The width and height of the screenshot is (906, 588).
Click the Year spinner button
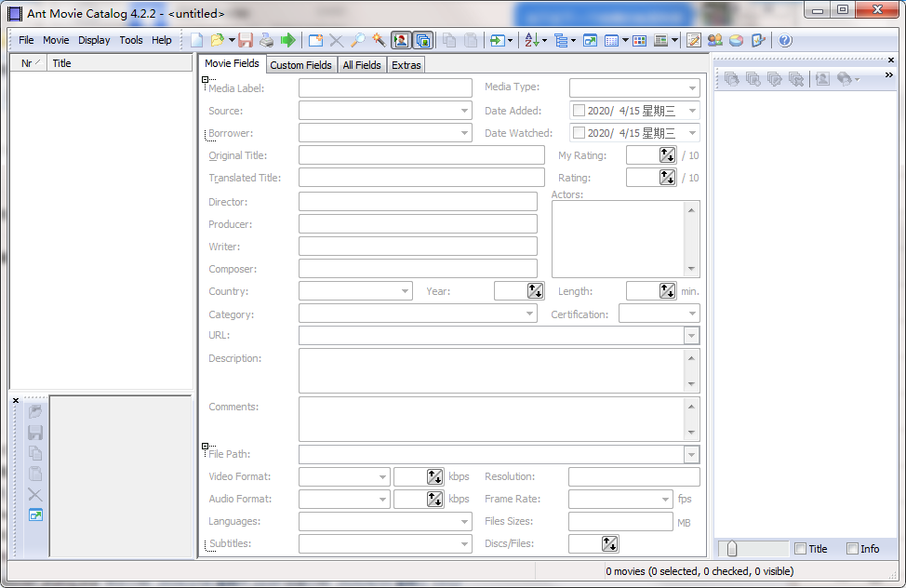[535, 291]
